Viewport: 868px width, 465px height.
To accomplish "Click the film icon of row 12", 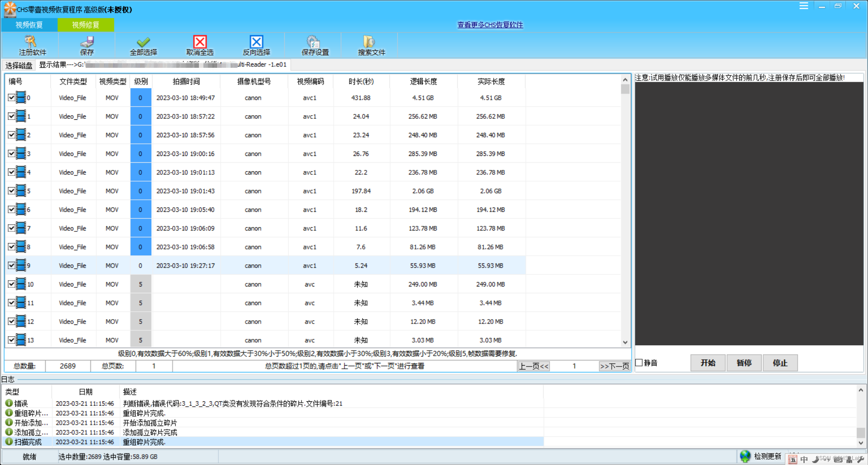I will pos(21,321).
